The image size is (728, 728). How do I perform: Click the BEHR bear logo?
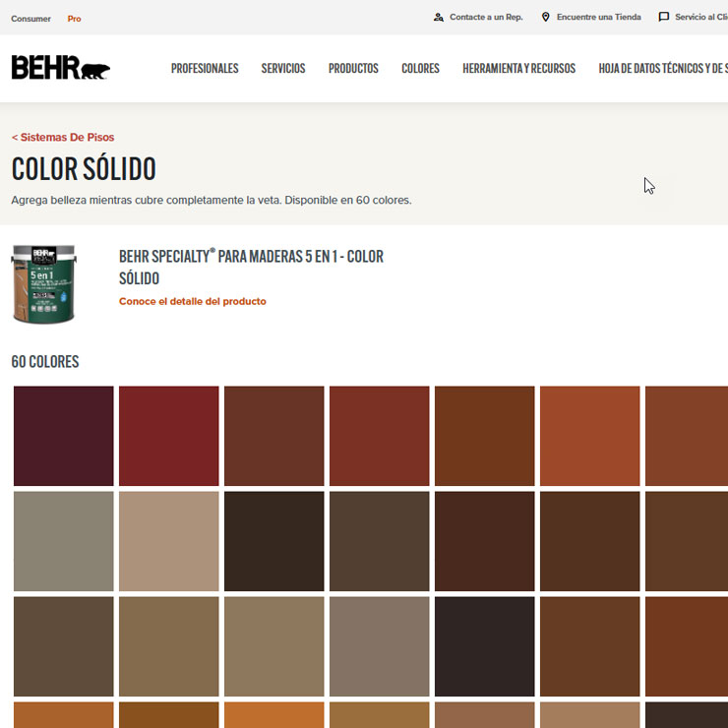coord(61,68)
